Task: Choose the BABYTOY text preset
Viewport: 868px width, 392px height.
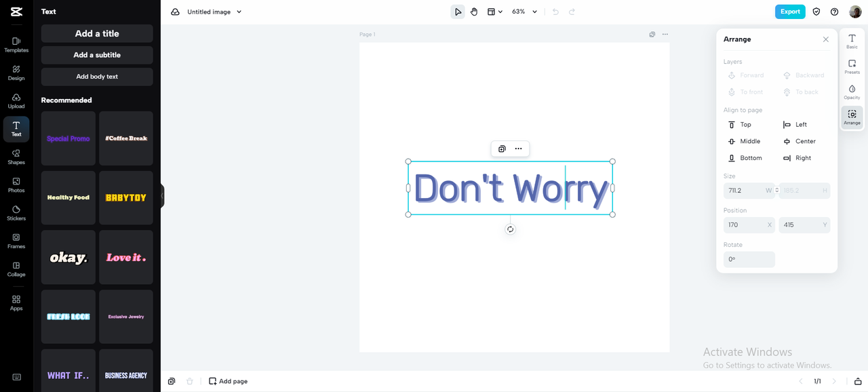Action: tap(126, 197)
